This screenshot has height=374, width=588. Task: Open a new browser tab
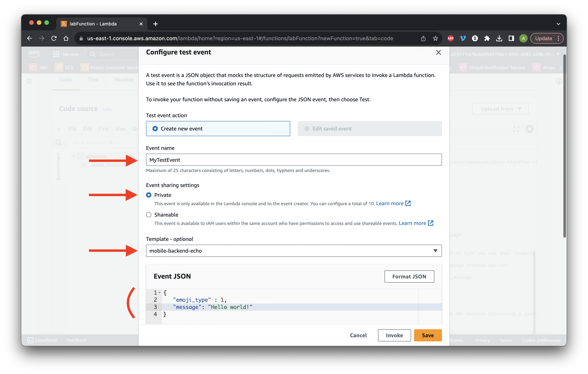click(156, 24)
